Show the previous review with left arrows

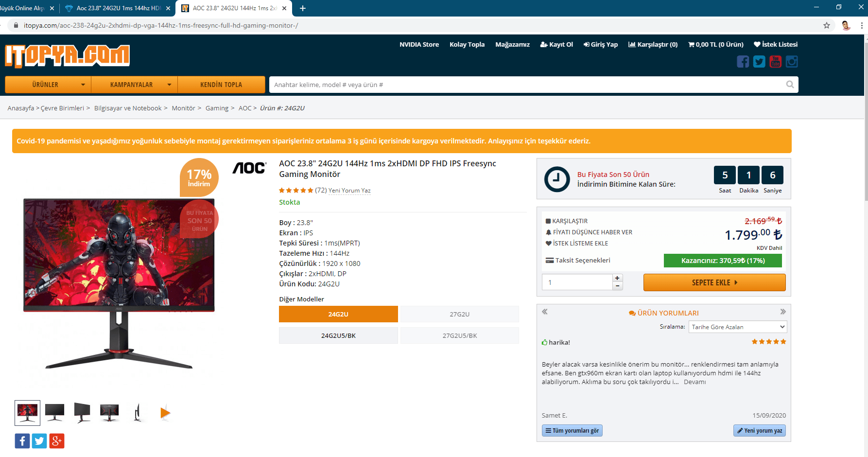(545, 312)
